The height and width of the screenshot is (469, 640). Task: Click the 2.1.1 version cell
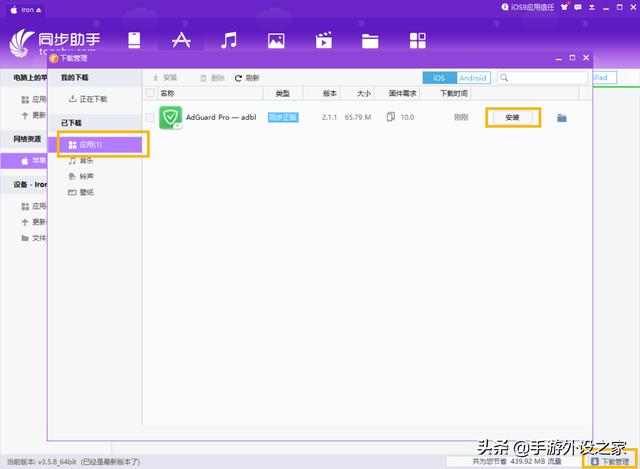tap(329, 117)
